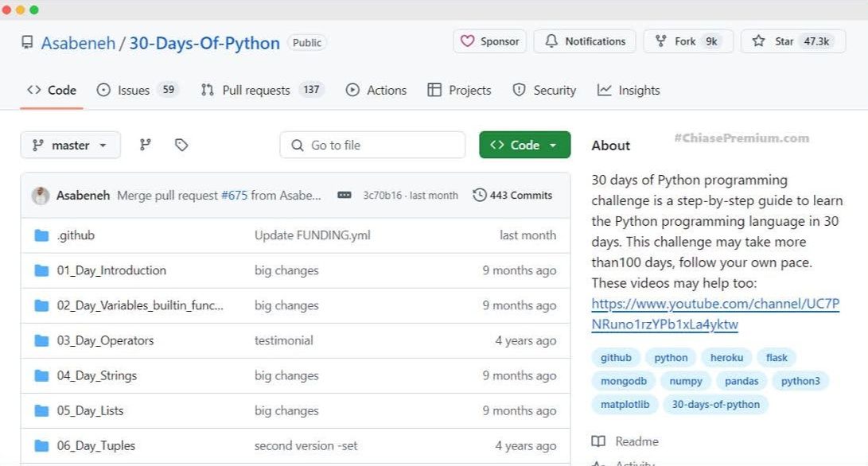
Task: Select the pandas topic tag
Action: pos(741,381)
